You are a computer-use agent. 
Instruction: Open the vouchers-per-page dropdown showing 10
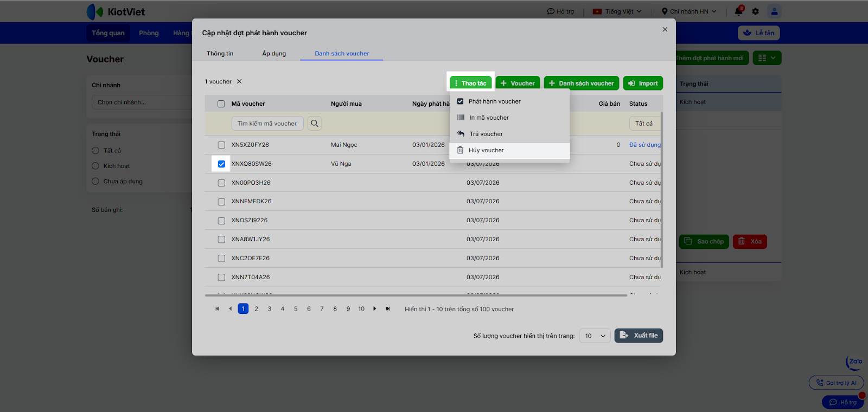click(595, 336)
